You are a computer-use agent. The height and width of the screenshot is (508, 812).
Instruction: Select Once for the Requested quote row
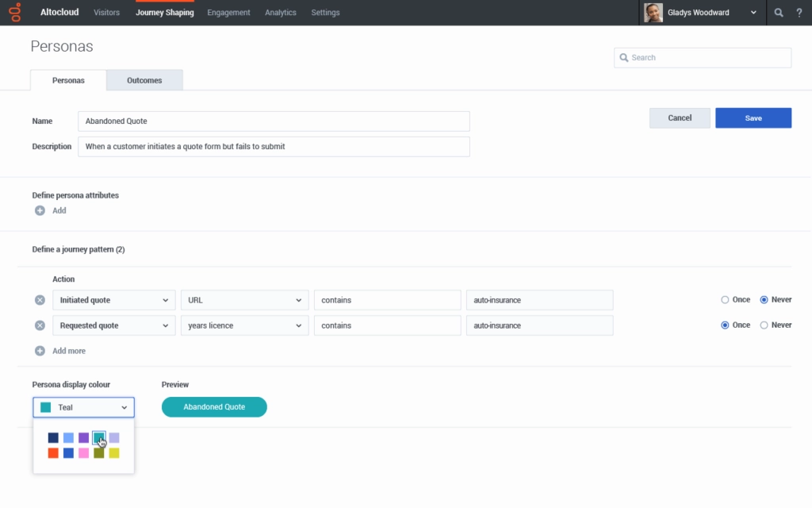(x=725, y=325)
